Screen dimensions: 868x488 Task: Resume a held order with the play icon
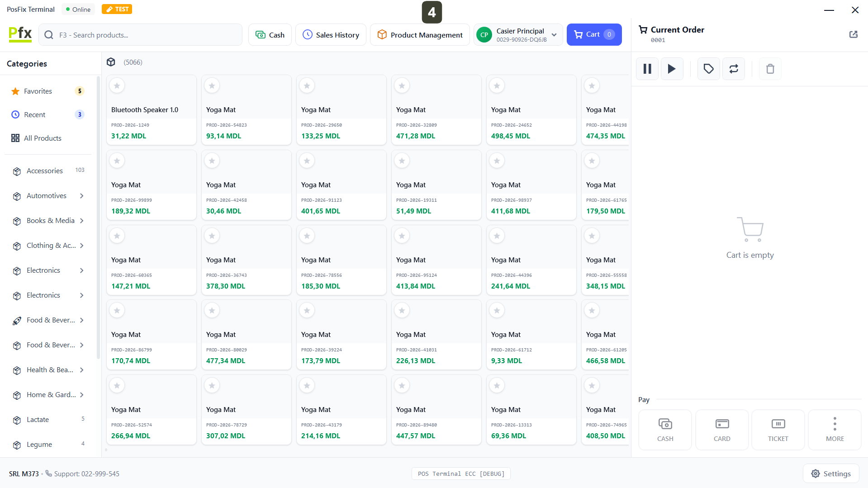pyautogui.click(x=672, y=69)
